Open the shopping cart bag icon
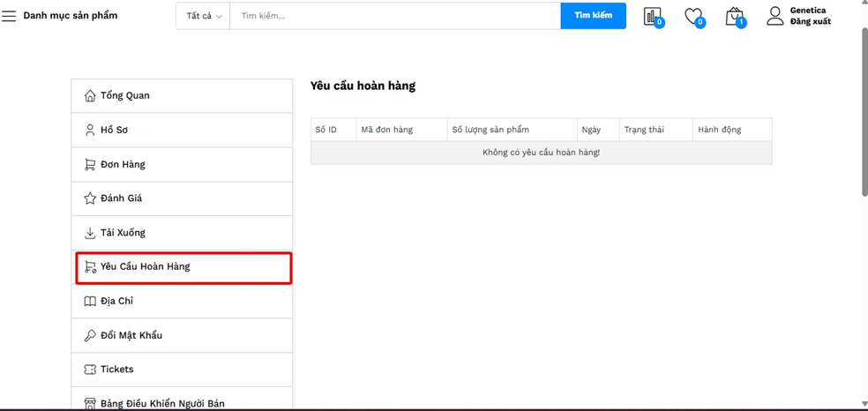This screenshot has width=868, height=411. (734, 16)
